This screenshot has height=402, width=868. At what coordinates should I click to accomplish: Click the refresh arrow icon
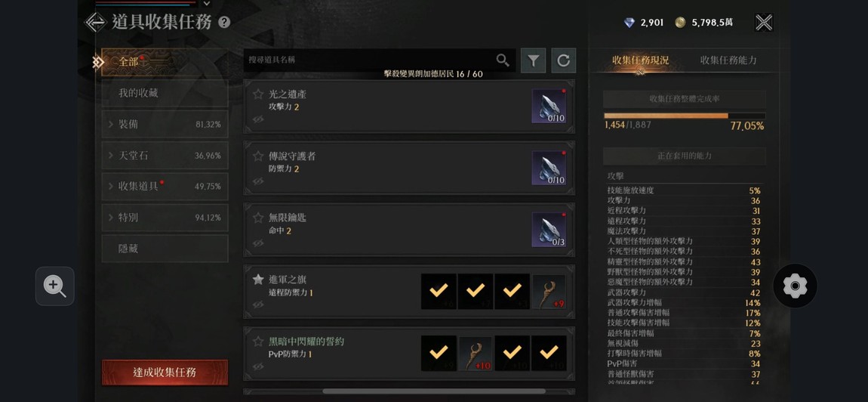click(x=564, y=60)
